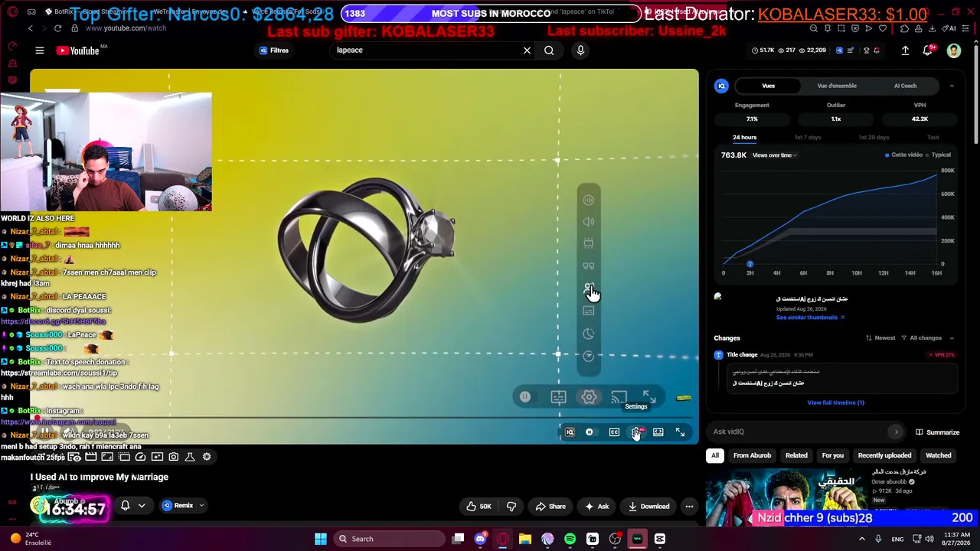The width and height of the screenshot is (980, 551).
Task: Open CapCut from the taskbar
Action: point(660,539)
